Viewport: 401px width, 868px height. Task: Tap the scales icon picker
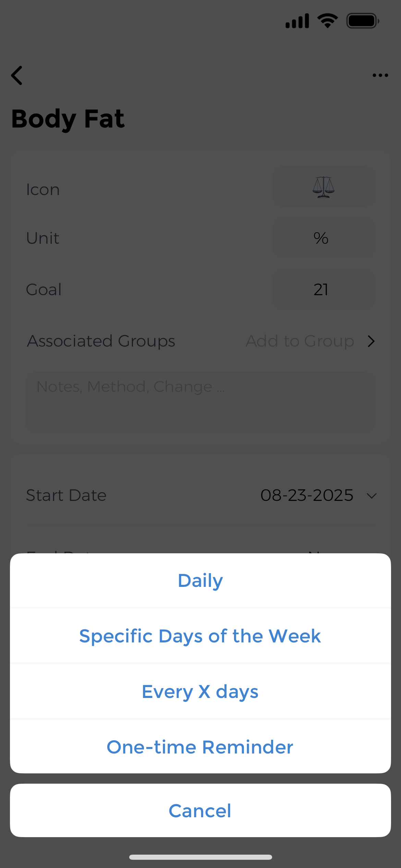coord(324,187)
